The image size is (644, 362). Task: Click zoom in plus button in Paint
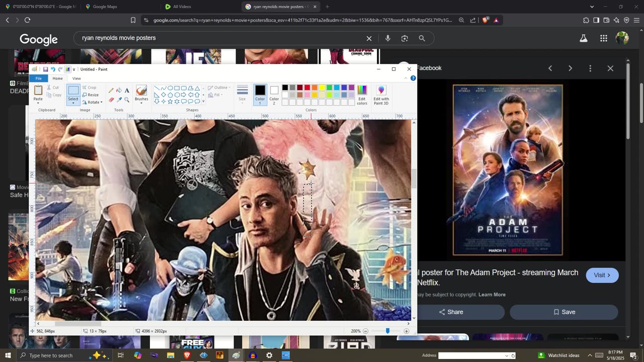pos(407,331)
